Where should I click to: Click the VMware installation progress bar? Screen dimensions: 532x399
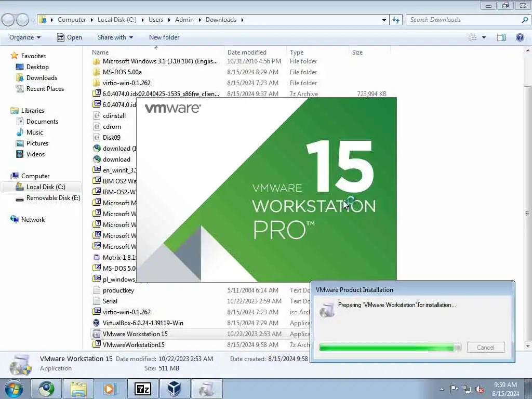pos(390,347)
